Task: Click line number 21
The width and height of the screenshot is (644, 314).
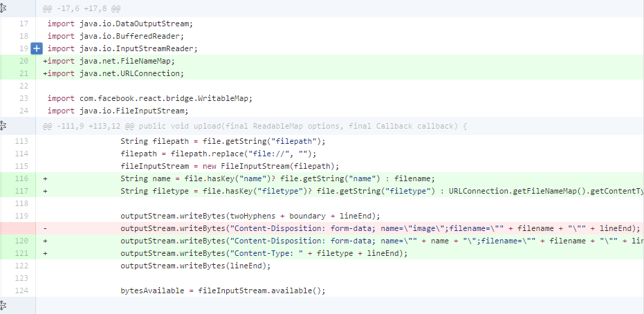Action: click(x=24, y=73)
